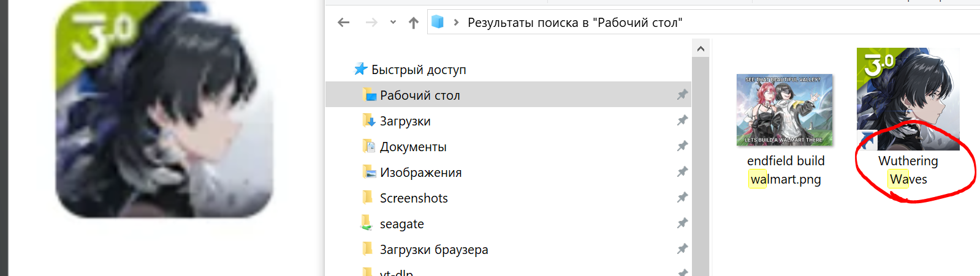Viewport: 980px width, 276px height.
Task: Open seagate folder in sidebar
Action: pyautogui.click(x=402, y=224)
